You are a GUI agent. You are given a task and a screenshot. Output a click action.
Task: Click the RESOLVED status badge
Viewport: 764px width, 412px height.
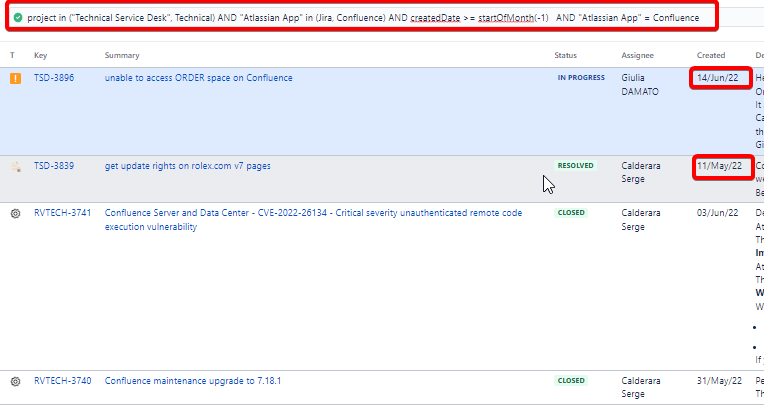click(x=575, y=166)
